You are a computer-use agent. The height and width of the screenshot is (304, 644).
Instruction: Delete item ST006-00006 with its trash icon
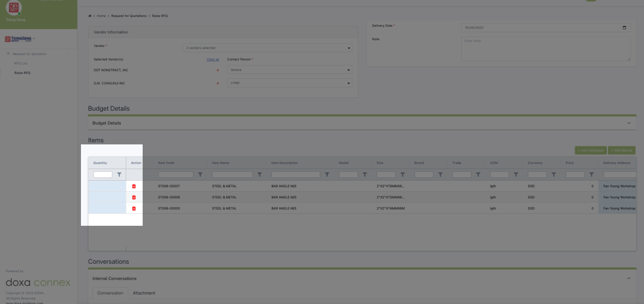point(134,197)
